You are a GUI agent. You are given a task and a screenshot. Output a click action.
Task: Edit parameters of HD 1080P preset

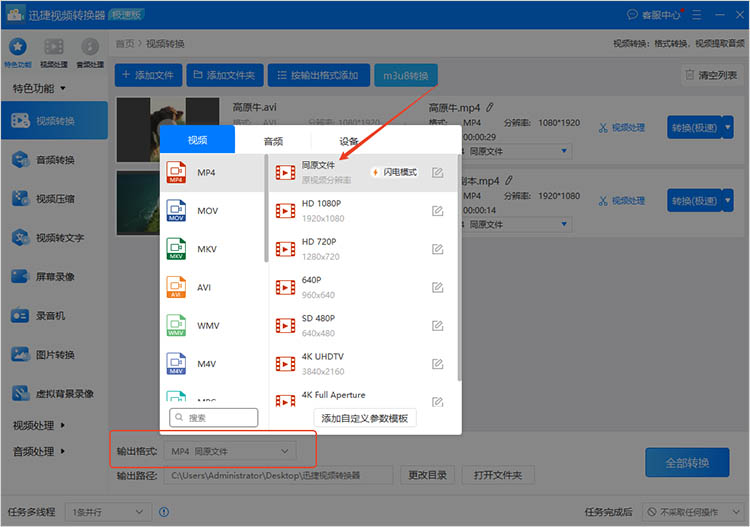pos(437,211)
